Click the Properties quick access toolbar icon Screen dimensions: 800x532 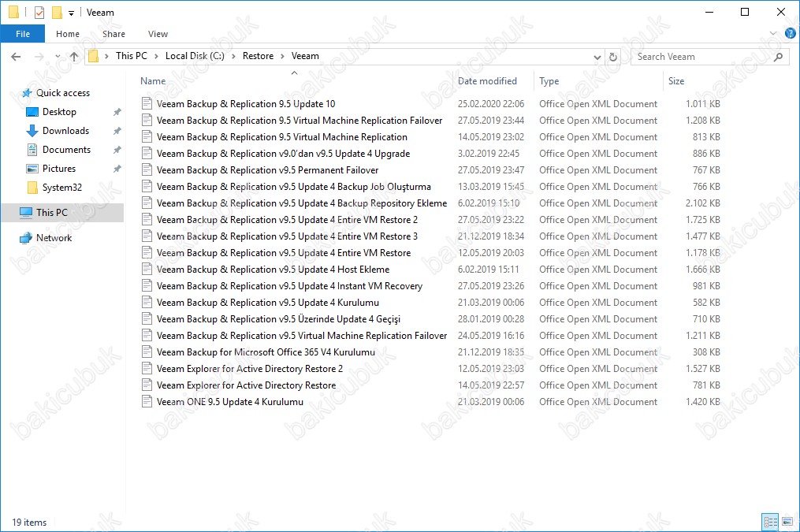[x=39, y=13]
